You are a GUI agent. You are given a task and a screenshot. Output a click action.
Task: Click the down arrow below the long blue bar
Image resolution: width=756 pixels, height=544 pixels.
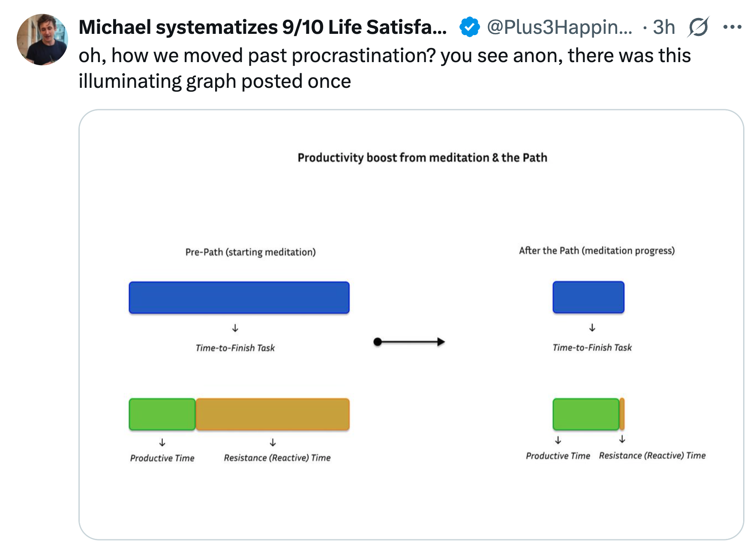(235, 328)
